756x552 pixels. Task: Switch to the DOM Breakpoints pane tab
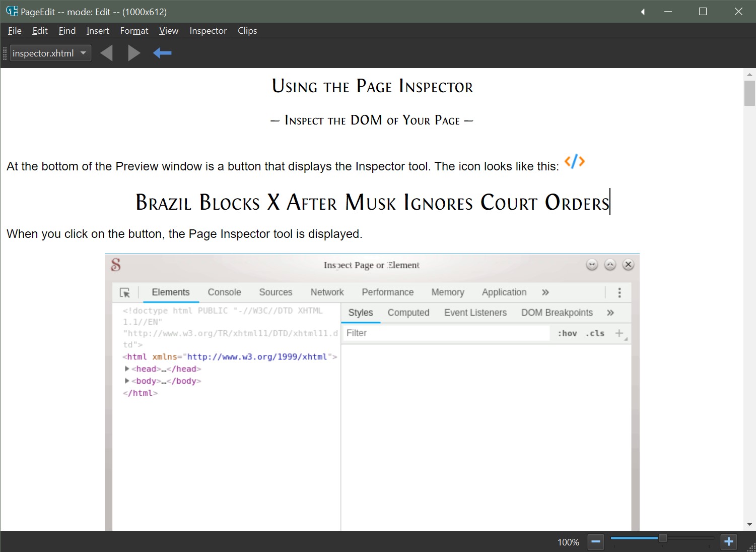(557, 313)
